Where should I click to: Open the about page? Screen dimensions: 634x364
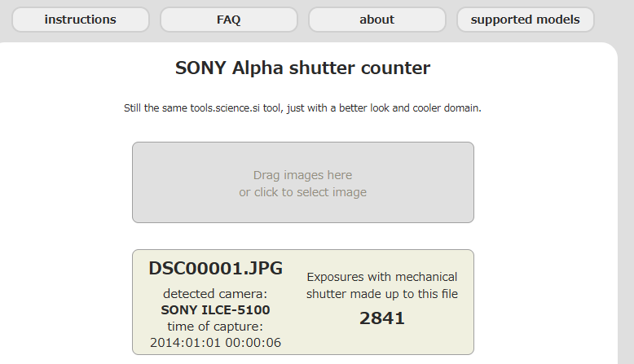[x=377, y=20]
